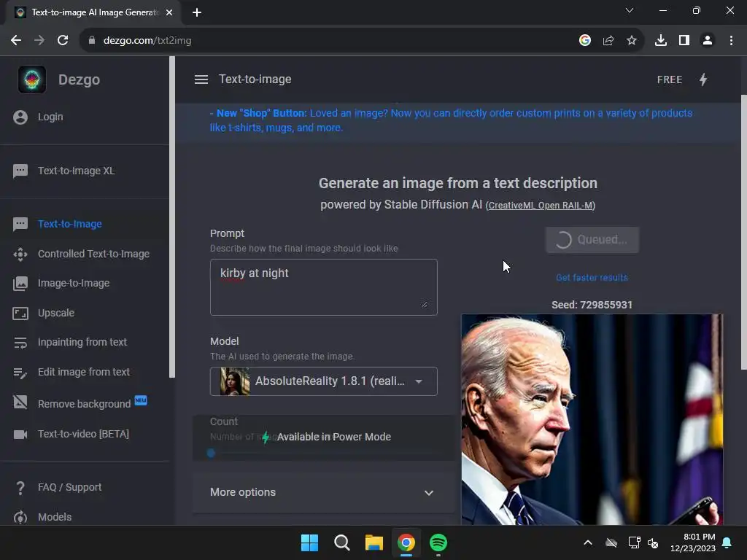Go to Image-to-Image tool
747x560 pixels.
click(x=74, y=283)
